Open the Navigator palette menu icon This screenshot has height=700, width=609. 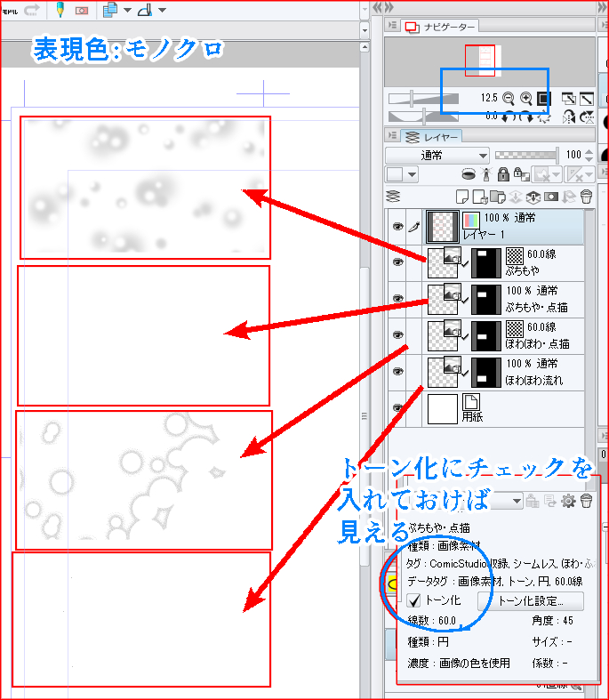click(393, 25)
